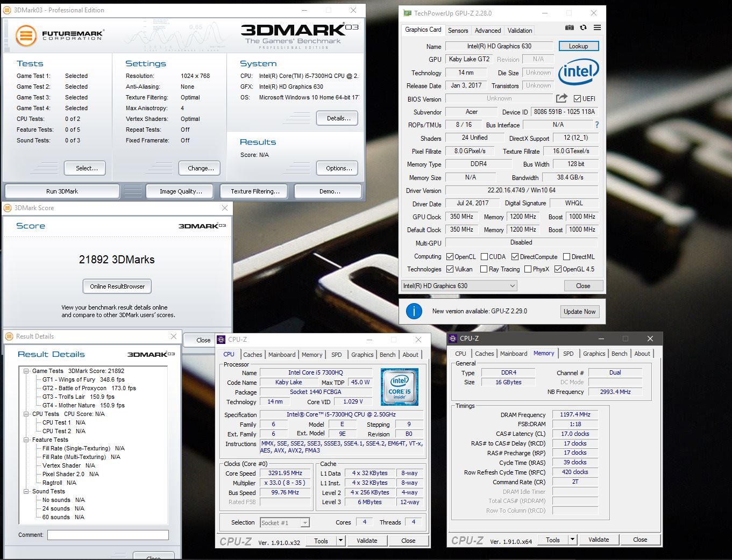Open Image Quality settings
Screen dimensions: 732x560
(181, 191)
